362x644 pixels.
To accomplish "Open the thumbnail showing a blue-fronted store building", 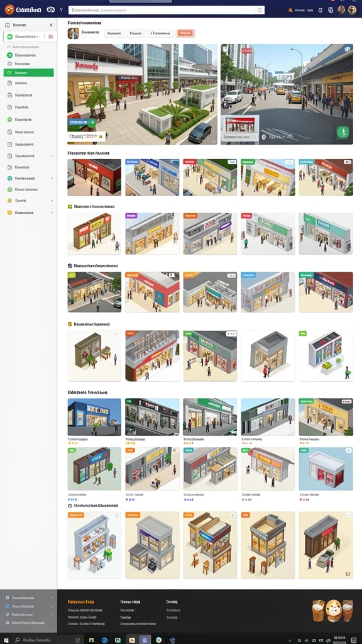I will click(x=94, y=417).
